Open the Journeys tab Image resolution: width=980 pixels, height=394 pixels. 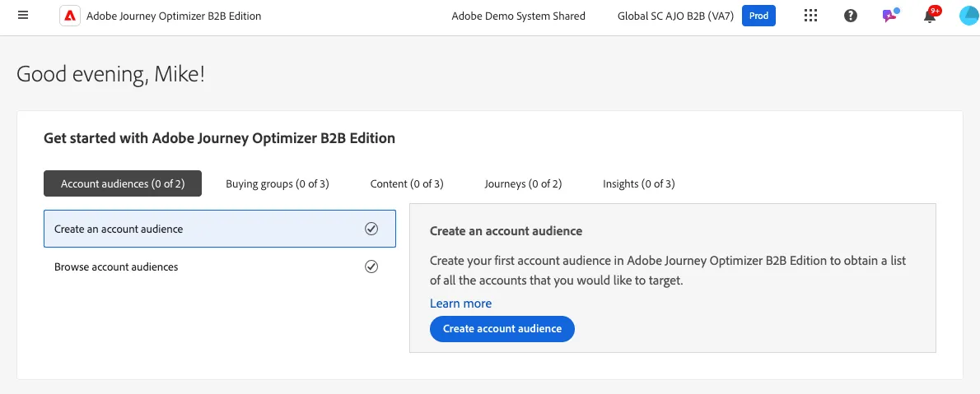pyautogui.click(x=523, y=183)
